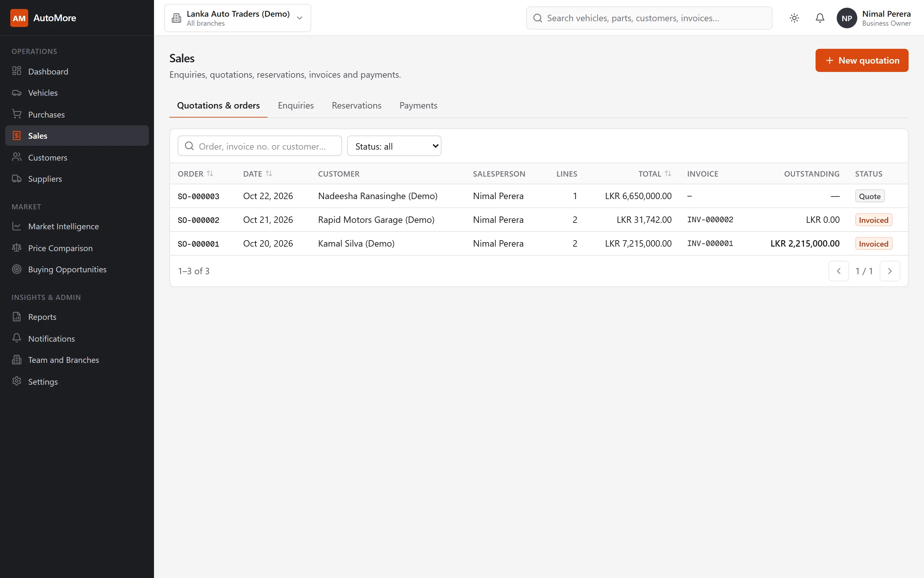Expand the Lanka Auto Traders branch selector

(x=237, y=18)
